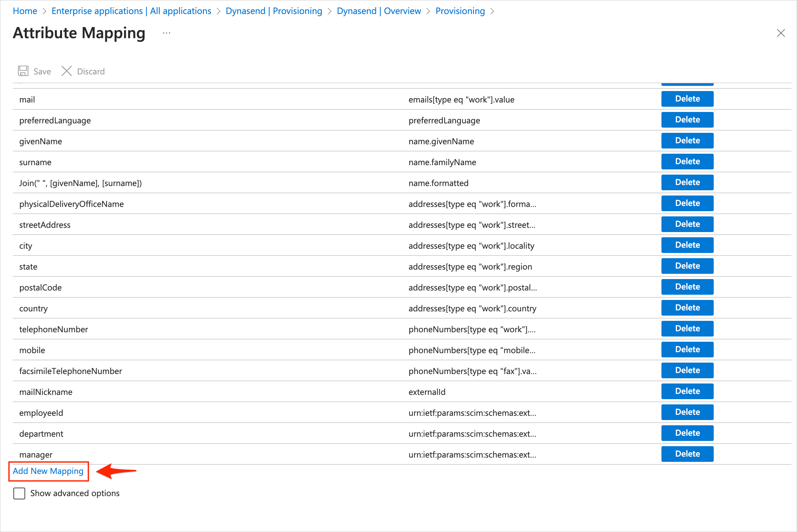The width and height of the screenshot is (797, 532).
Task: Open the mailNickname to externalId mapping
Action: [46, 392]
